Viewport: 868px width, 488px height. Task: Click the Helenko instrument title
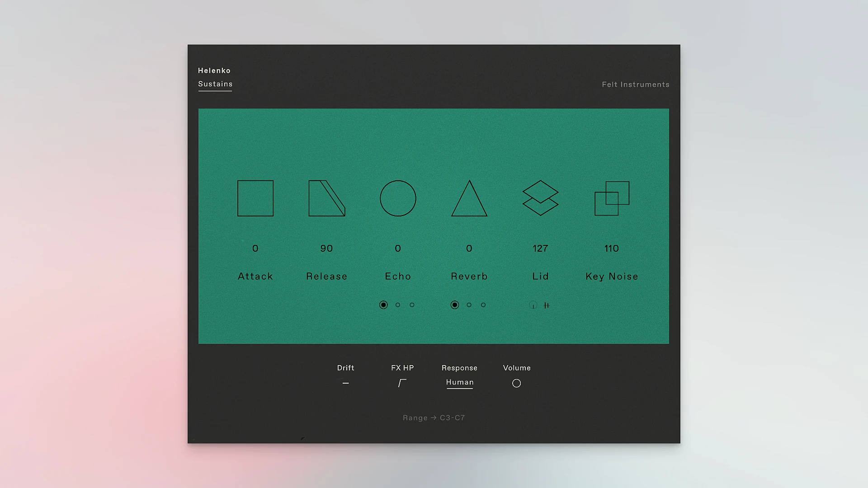pos(214,70)
